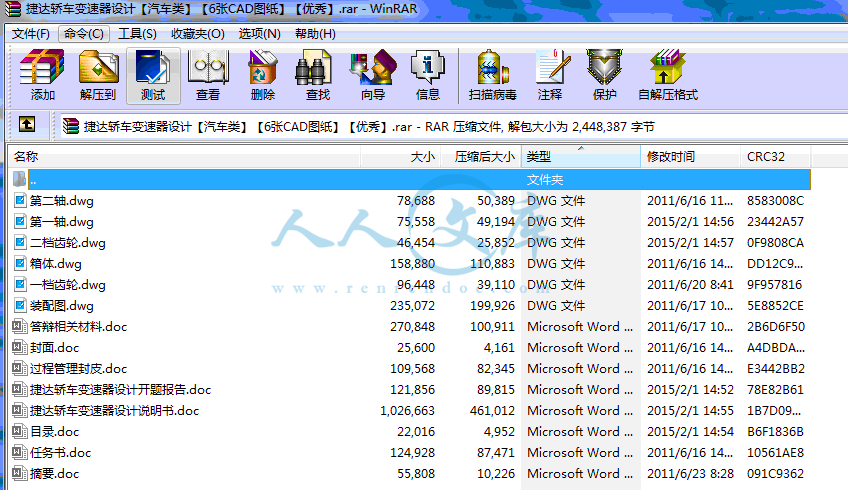Select the file 过程管理封皮.doc
The width and height of the screenshot is (848, 490).
point(78,369)
